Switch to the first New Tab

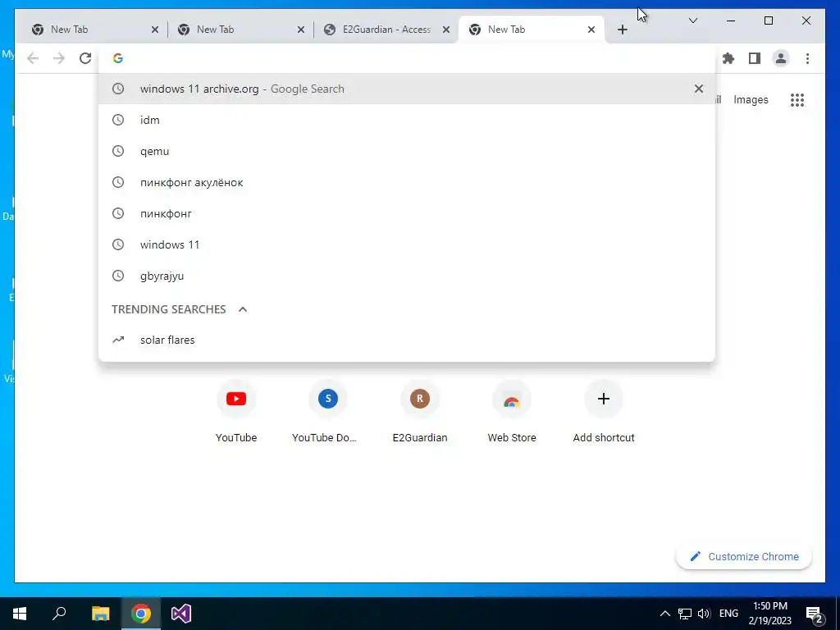pyautogui.click(x=94, y=30)
